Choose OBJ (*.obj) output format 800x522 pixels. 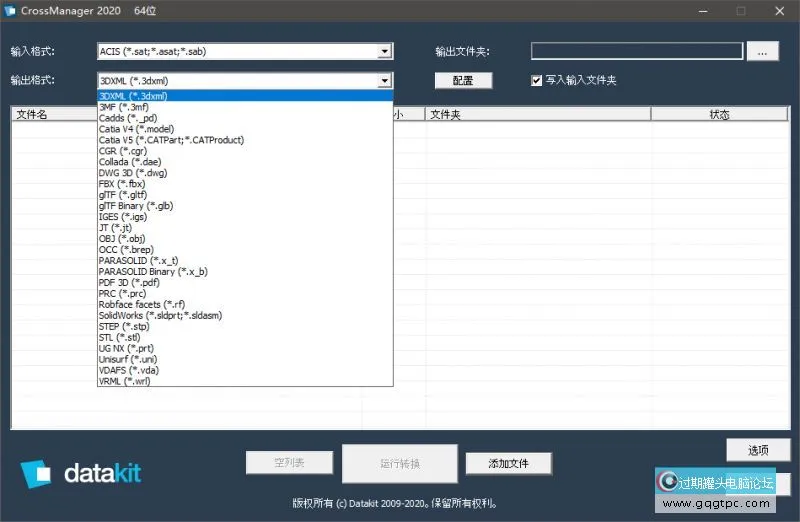[122, 238]
